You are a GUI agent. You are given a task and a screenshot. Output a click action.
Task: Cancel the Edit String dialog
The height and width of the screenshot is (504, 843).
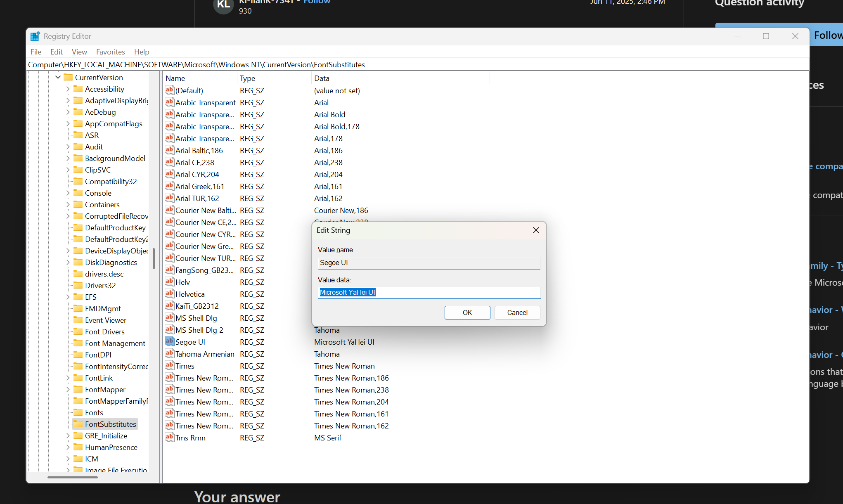pyautogui.click(x=517, y=312)
